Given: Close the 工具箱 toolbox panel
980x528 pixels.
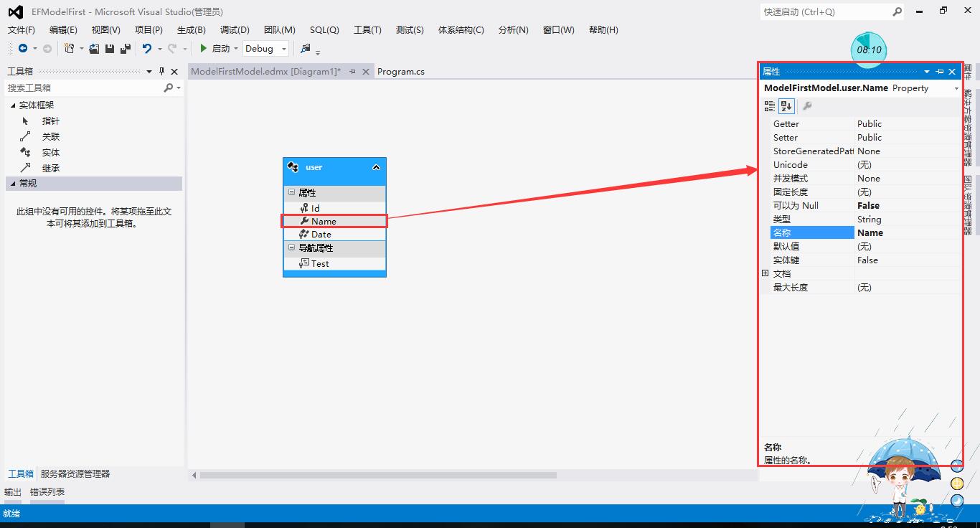Looking at the screenshot, I should coord(174,71).
